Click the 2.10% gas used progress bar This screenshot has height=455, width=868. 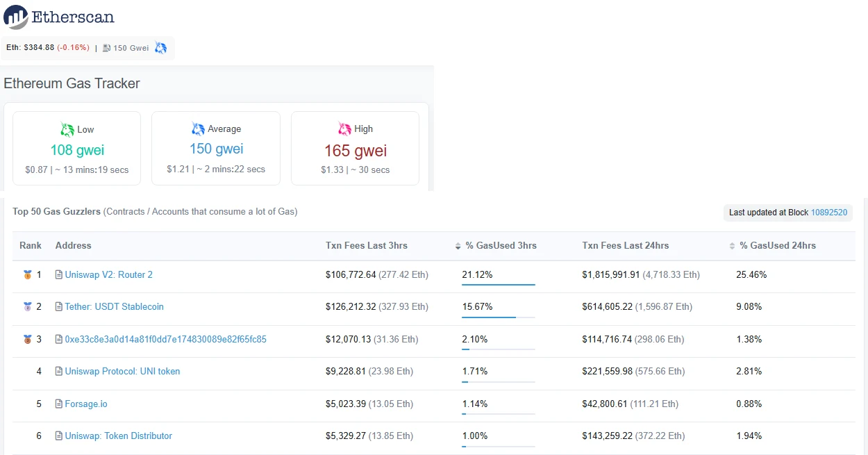(499, 349)
